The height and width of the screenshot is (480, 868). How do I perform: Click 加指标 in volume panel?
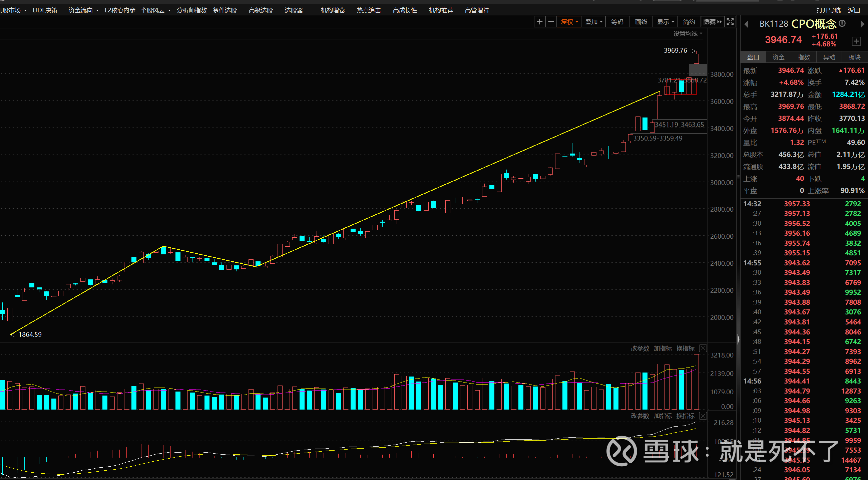pos(663,348)
